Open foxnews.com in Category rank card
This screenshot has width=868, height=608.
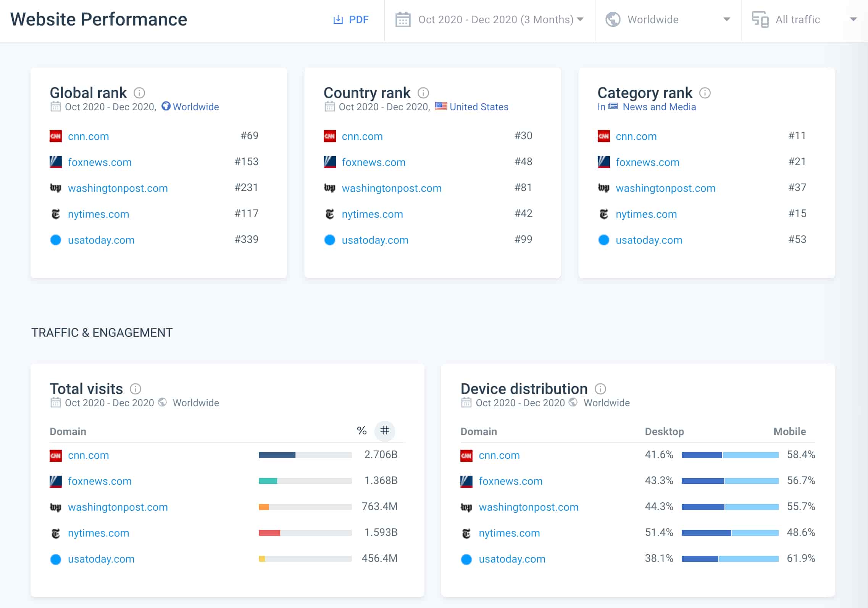point(648,162)
